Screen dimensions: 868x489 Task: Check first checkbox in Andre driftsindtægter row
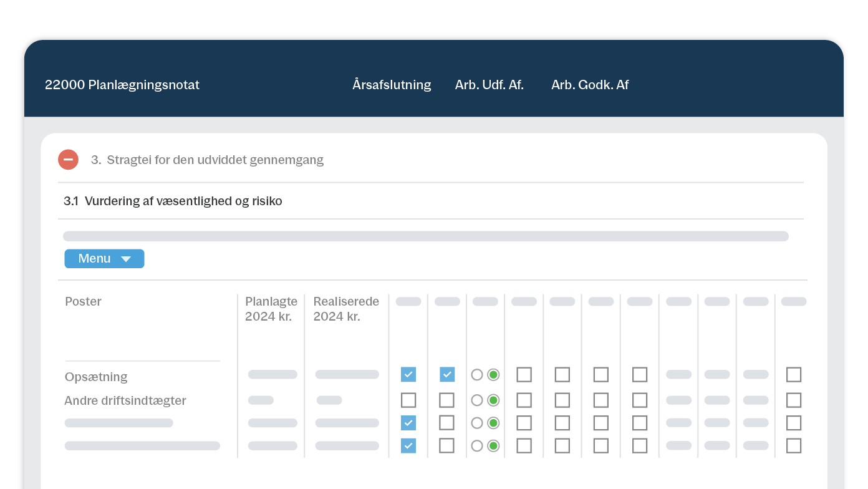click(408, 400)
